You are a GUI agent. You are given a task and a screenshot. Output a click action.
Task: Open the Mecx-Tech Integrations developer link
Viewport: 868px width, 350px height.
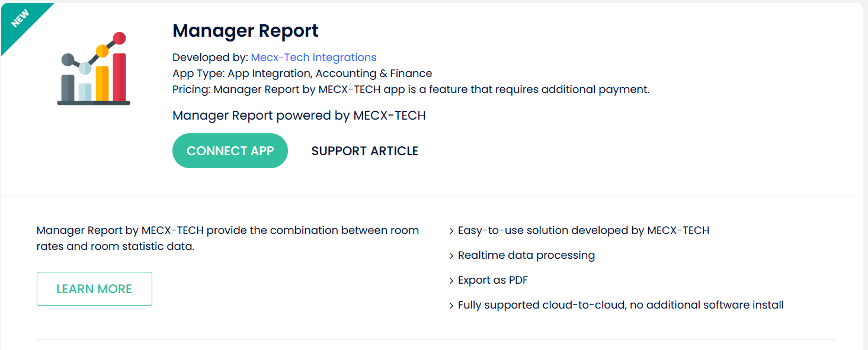point(313,57)
